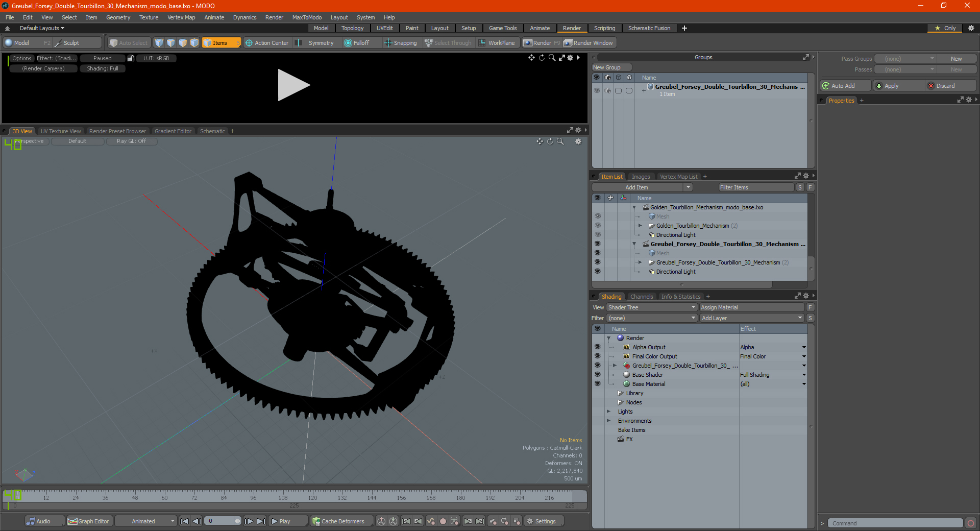Screen dimensions: 980x531
Task: Click the large render preview play arrow
Action: (293, 85)
